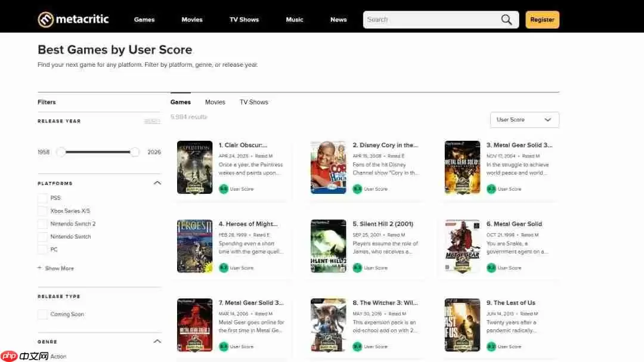The width and height of the screenshot is (644, 362).
Task: Open the User Score sort dropdown
Action: point(524,120)
